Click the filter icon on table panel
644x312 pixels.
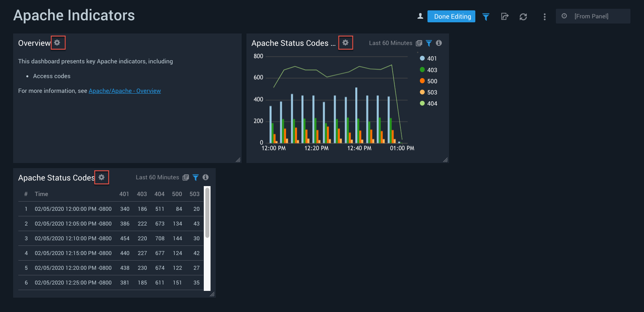[195, 177]
